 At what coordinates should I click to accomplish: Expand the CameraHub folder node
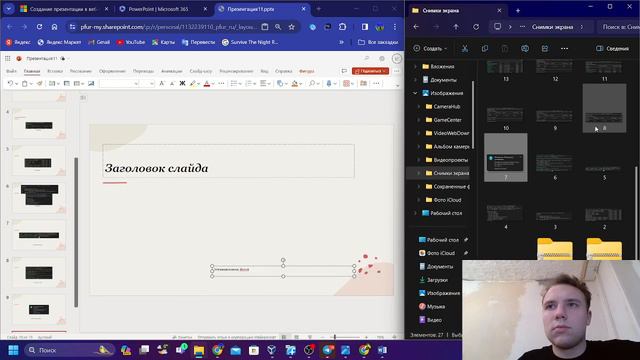(418, 107)
